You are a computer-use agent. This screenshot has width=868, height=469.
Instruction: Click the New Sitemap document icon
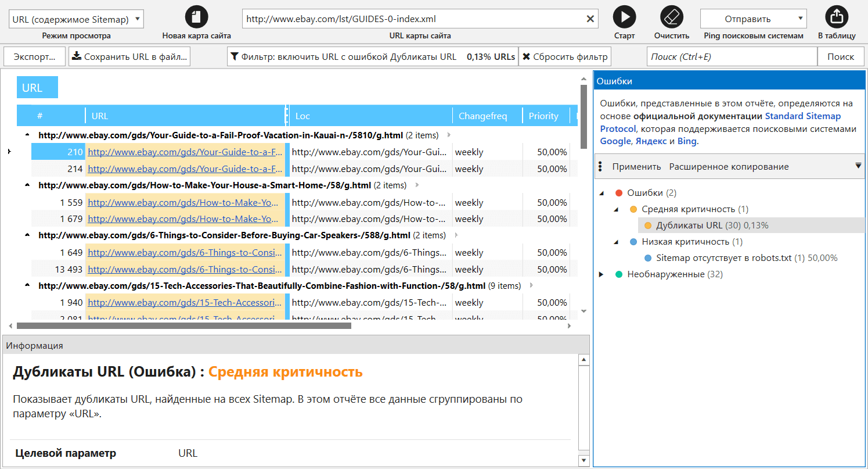tap(196, 17)
